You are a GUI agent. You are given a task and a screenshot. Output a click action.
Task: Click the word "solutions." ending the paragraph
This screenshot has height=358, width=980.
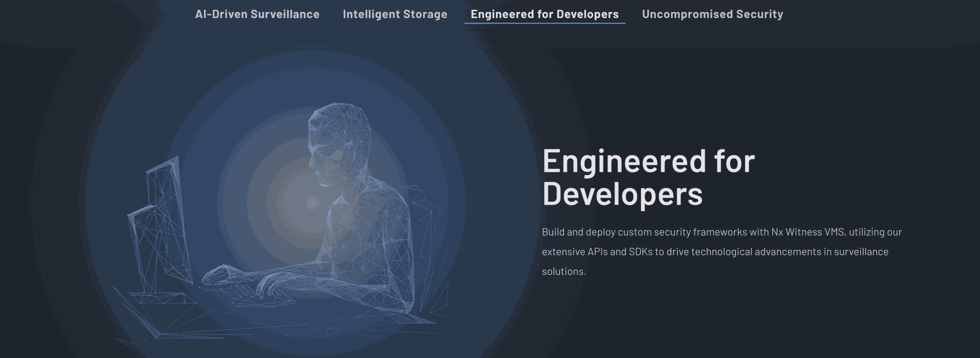(563, 272)
